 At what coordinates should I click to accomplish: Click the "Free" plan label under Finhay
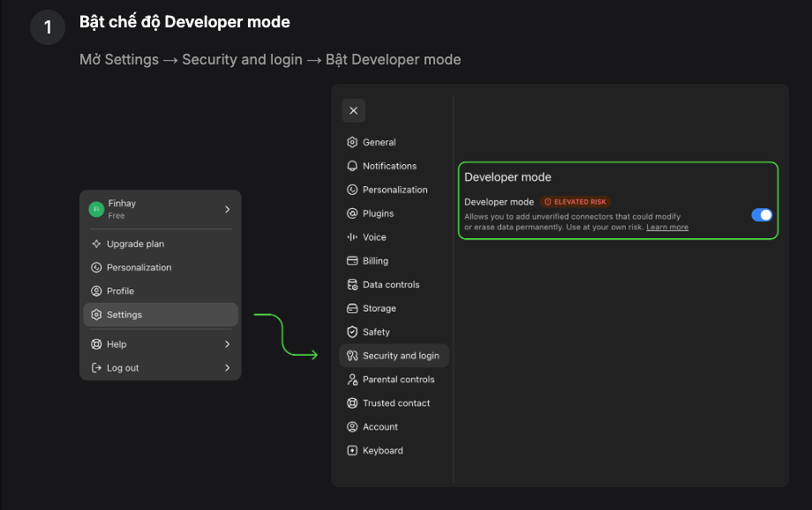click(117, 216)
